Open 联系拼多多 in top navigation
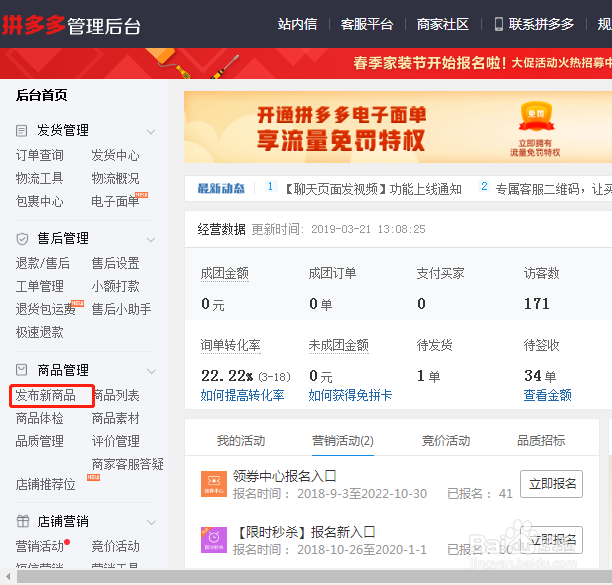The image size is (612, 585). pos(541,24)
